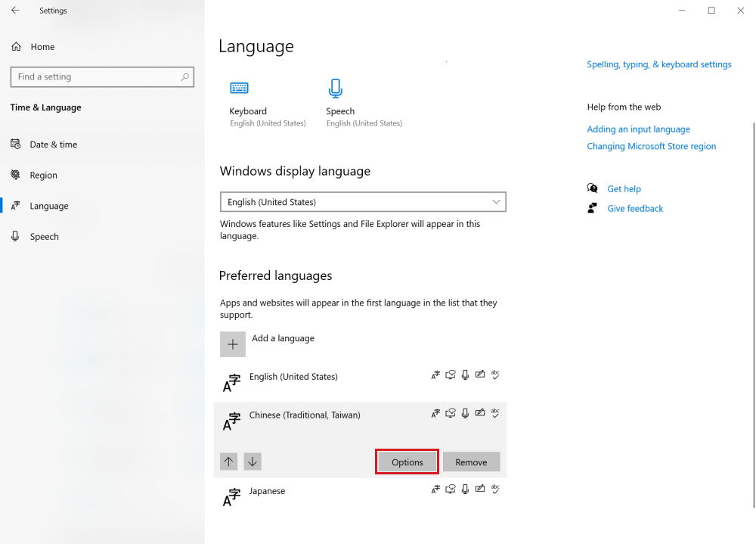Screen dimensions: 756x544
Task: Move Chinese language up in the list
Action: 229,462
